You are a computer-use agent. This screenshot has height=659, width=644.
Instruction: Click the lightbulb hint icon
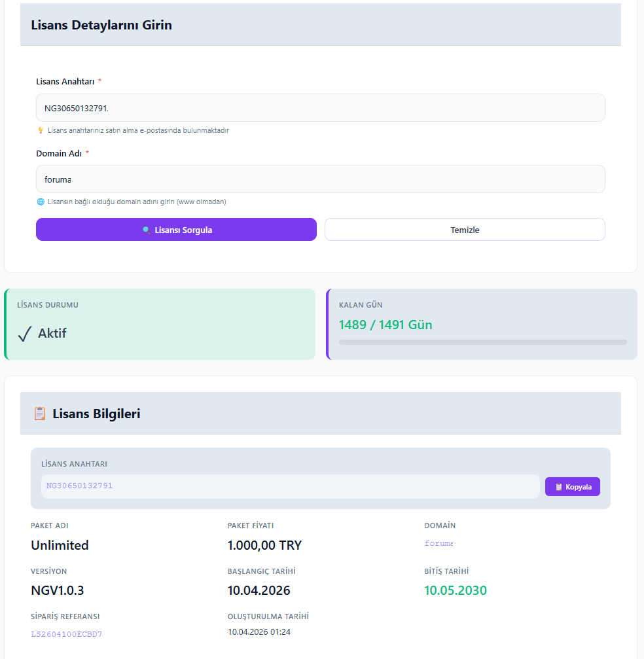pos(41,130)
